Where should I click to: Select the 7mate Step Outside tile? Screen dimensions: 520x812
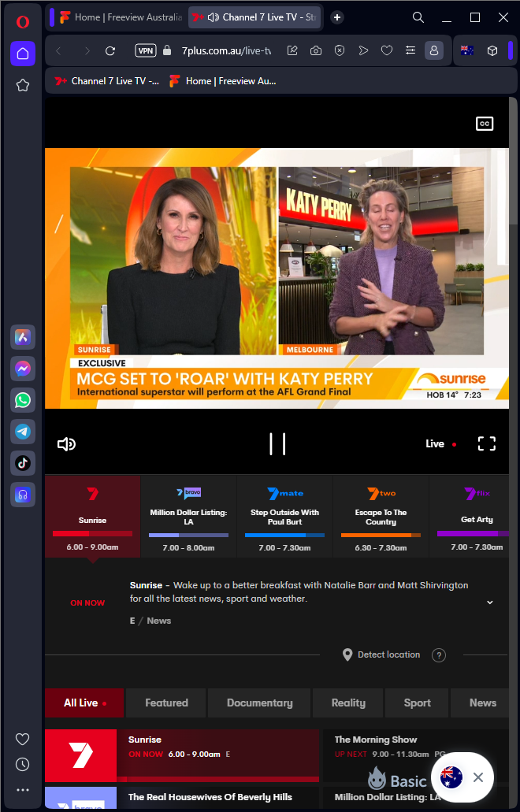click(x=285, y=517)
